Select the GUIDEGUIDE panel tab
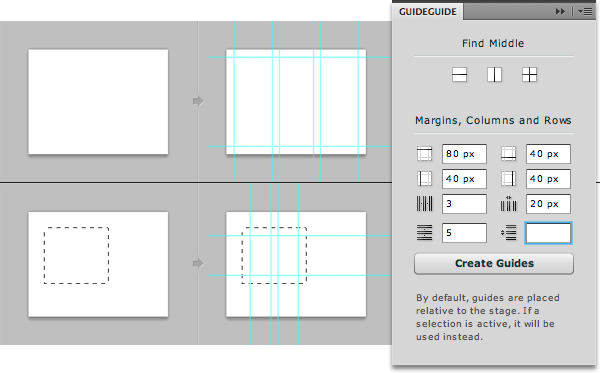Image resolution: width=600 pixels, height=373 pixels. [427, 12]
